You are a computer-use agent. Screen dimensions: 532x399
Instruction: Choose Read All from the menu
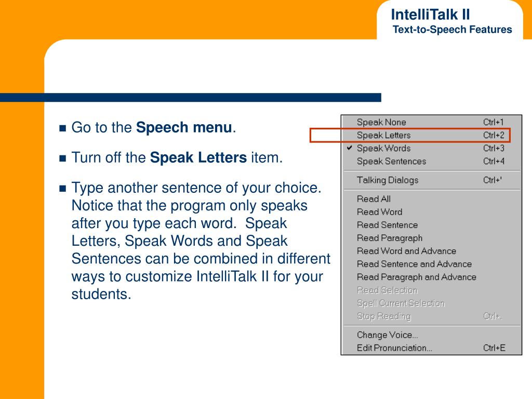click(x=431, y=199)
